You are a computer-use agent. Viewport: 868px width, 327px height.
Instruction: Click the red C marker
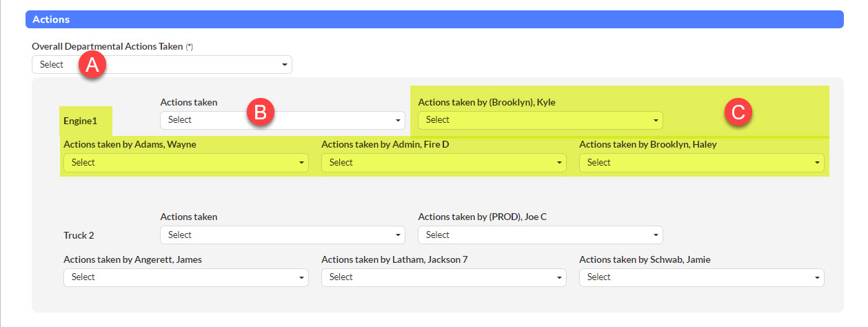pyautogui.click(x=738, y=112)
